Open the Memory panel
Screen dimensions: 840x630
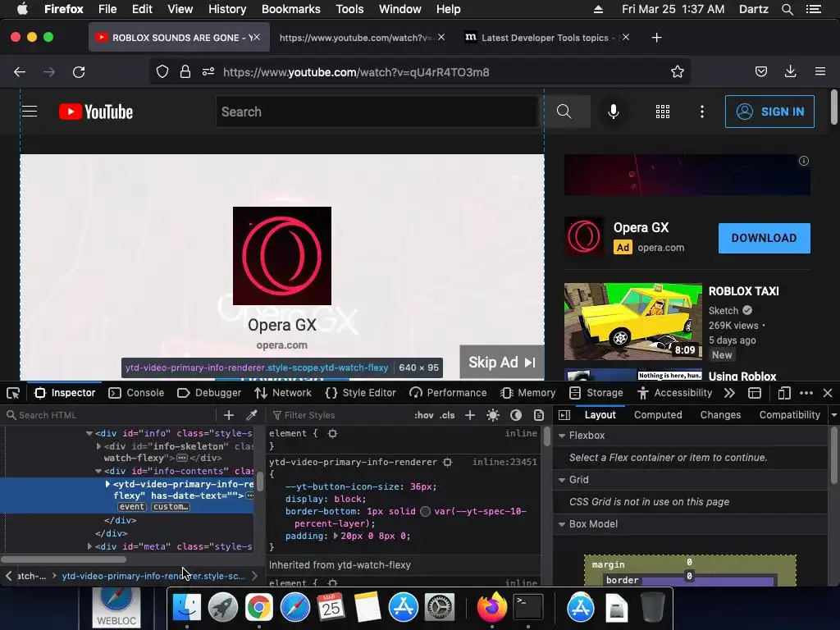(528, 393)
